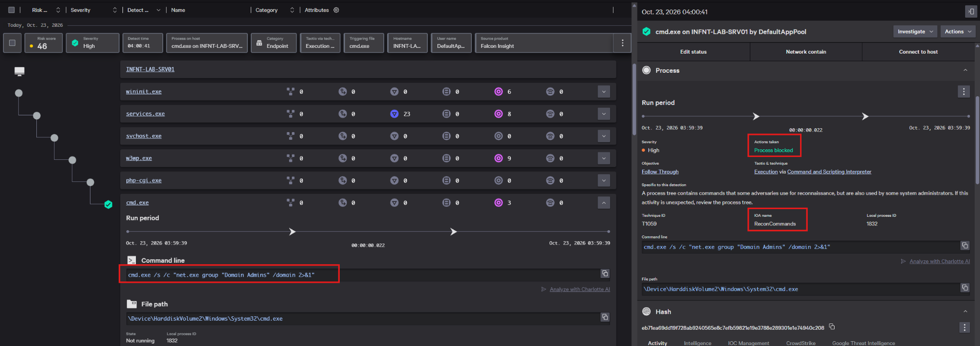This screenshot has width=980, height=346.
Task: Click the host computer icon above the process tree
Action: tap(19, 71)
